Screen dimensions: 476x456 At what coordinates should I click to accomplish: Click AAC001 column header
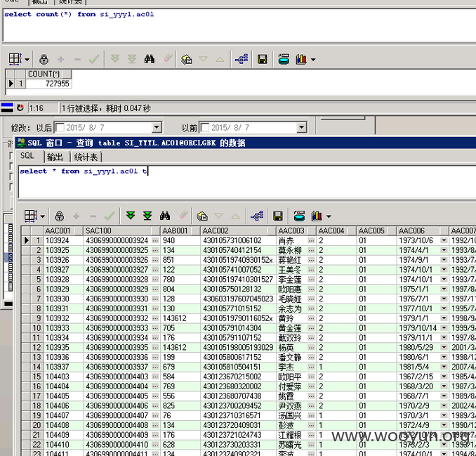[63, 230]
